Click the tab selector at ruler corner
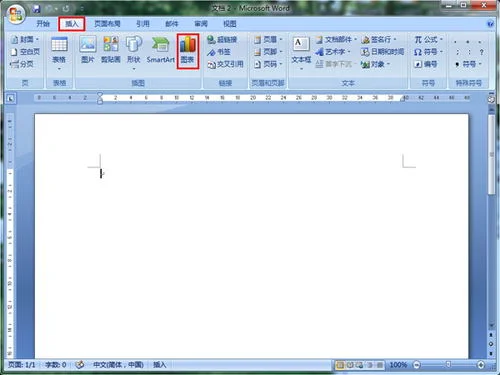The height and width of the screenshot is (375, 500). (x=11, y=98)
